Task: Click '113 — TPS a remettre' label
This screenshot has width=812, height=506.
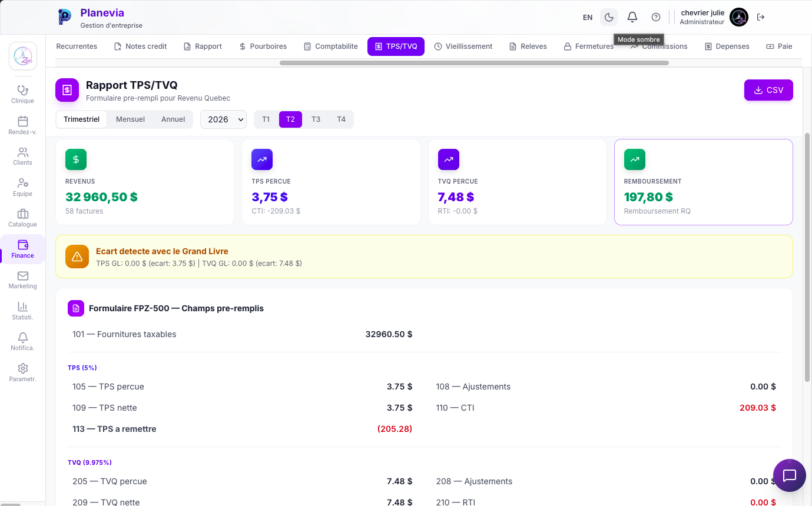Action: click(x=114, y=429)
